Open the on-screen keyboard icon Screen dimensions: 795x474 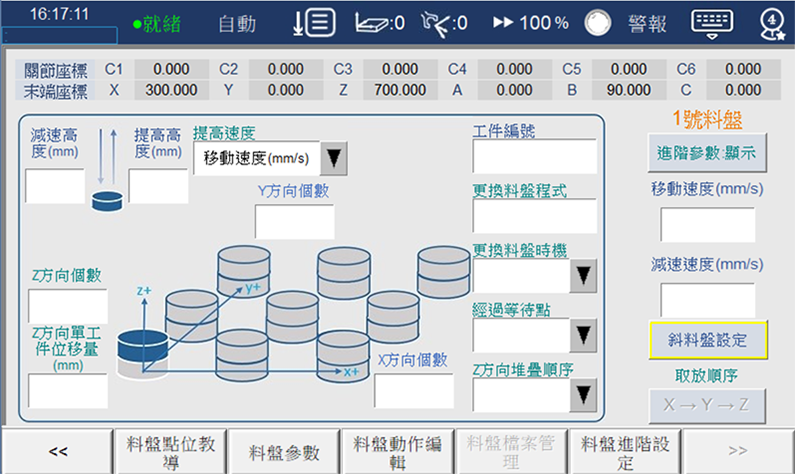tap(712, 23)
